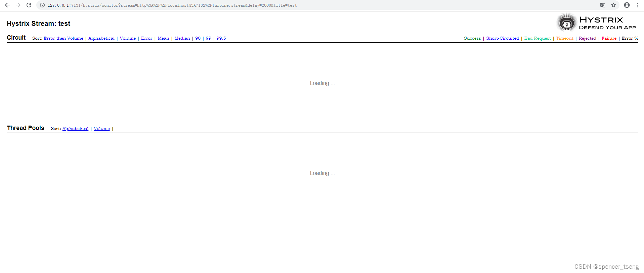Sort circuits by Volume
Image resolution: width=644 pixels, height=273 pixels.
[x=128, y=38]
